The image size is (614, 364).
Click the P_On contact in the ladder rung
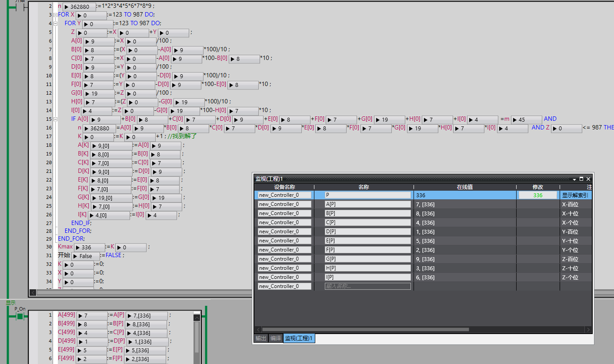click(x=20, y=316)
